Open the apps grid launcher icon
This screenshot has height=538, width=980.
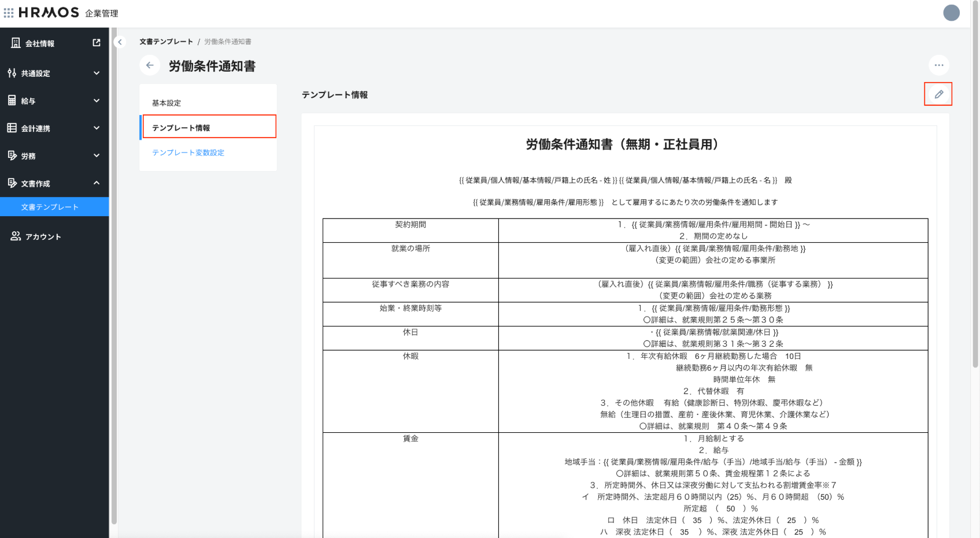(x=9, y=13)
